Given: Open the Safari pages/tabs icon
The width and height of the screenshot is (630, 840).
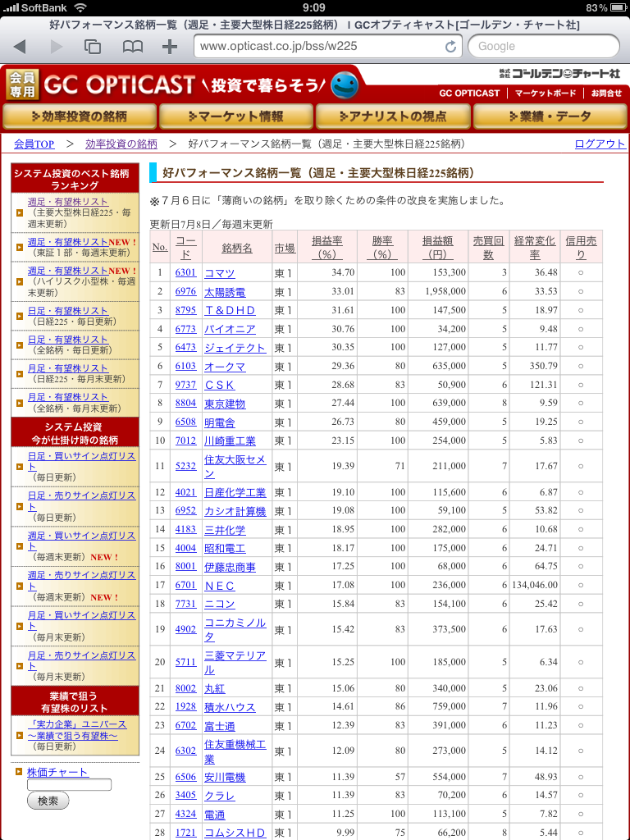Looking at the screenshot, I should pos(93,47).
